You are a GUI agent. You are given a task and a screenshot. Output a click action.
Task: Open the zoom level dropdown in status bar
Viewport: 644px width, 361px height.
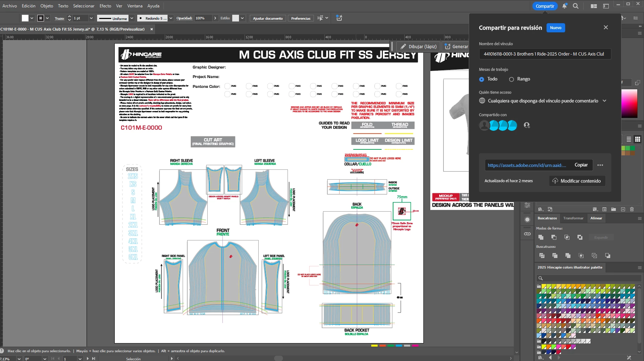click(19, 359)
